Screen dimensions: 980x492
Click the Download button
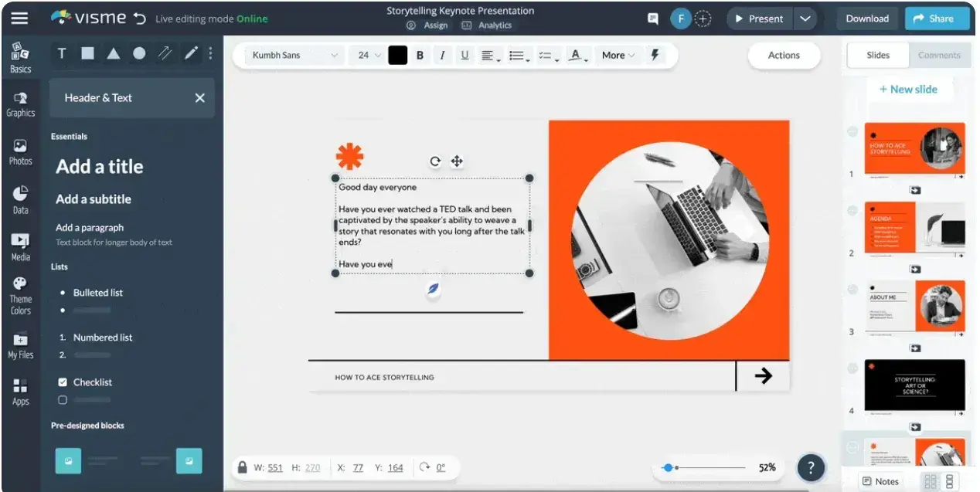[867, 19]
